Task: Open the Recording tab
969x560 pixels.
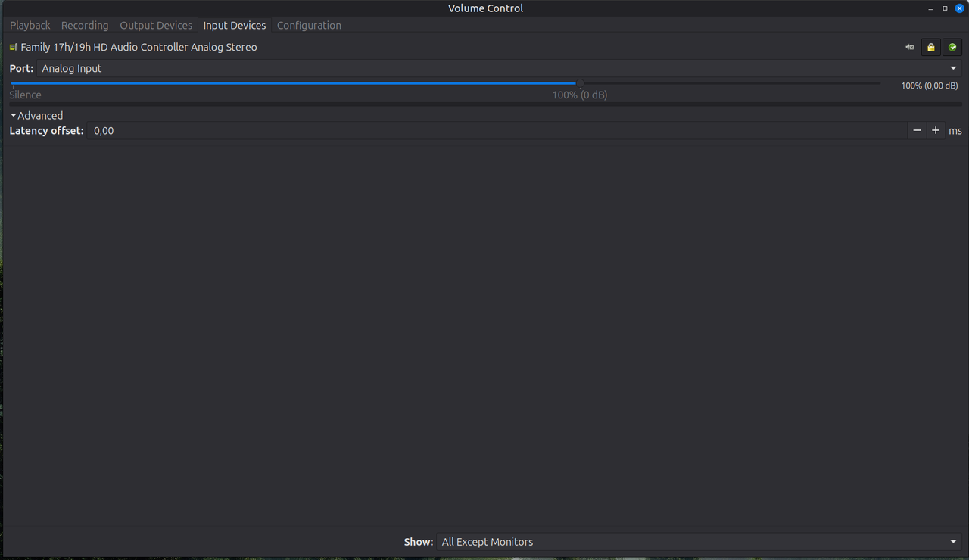Action: (85, 25)
